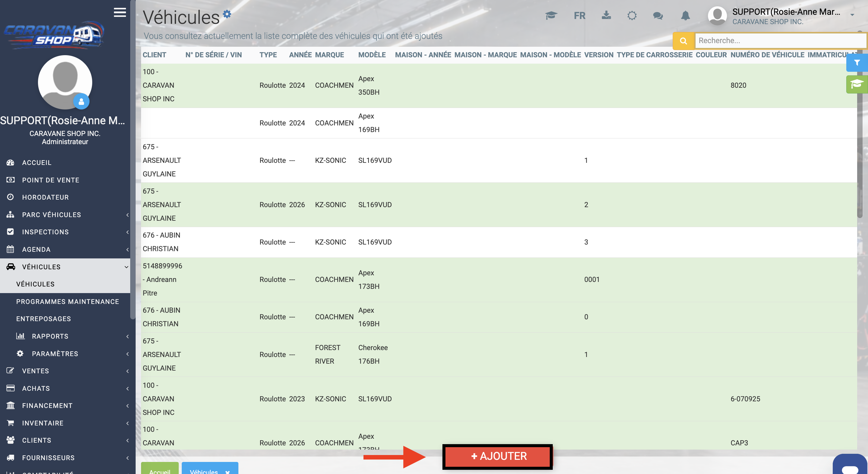Toggle the hamburger sidebar menu

[x=120, y=12]
